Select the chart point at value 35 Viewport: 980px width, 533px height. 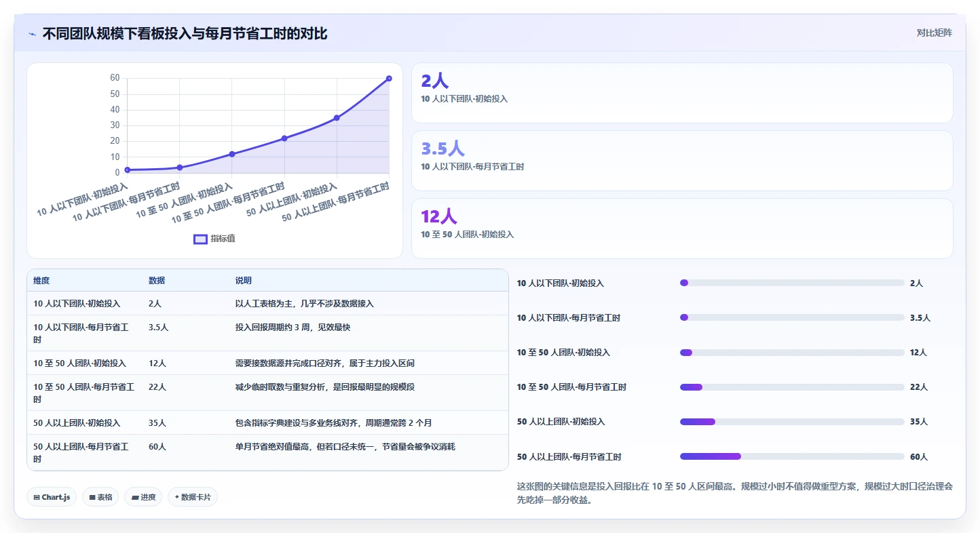tap(337, 118)
